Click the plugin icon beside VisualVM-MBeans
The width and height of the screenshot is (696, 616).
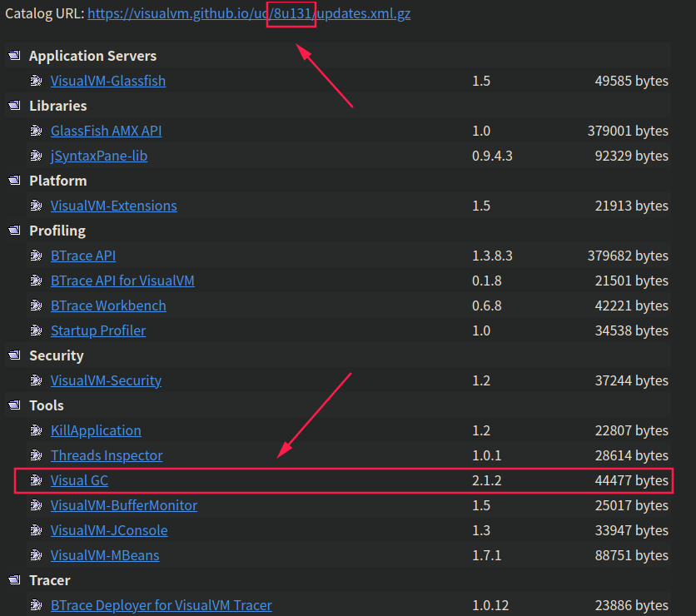(36, 555)
